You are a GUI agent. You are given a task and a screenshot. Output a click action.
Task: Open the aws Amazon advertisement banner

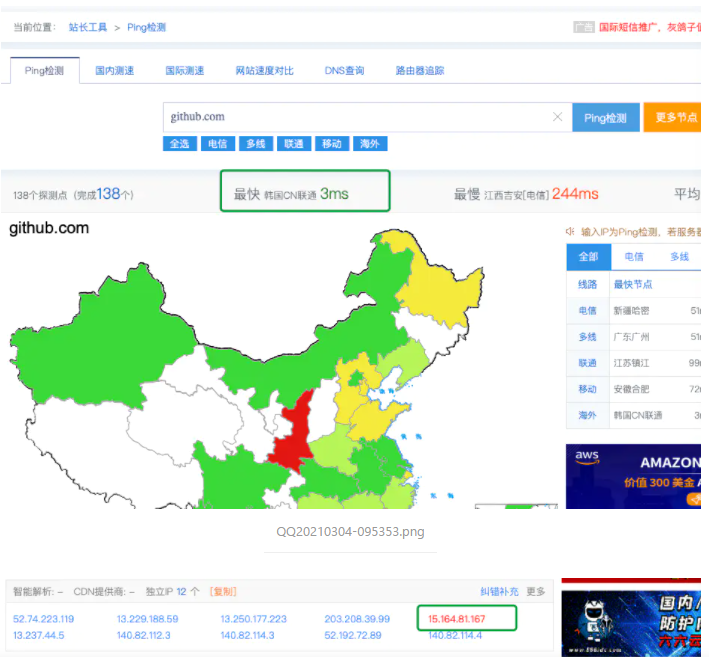pos(633,476)
